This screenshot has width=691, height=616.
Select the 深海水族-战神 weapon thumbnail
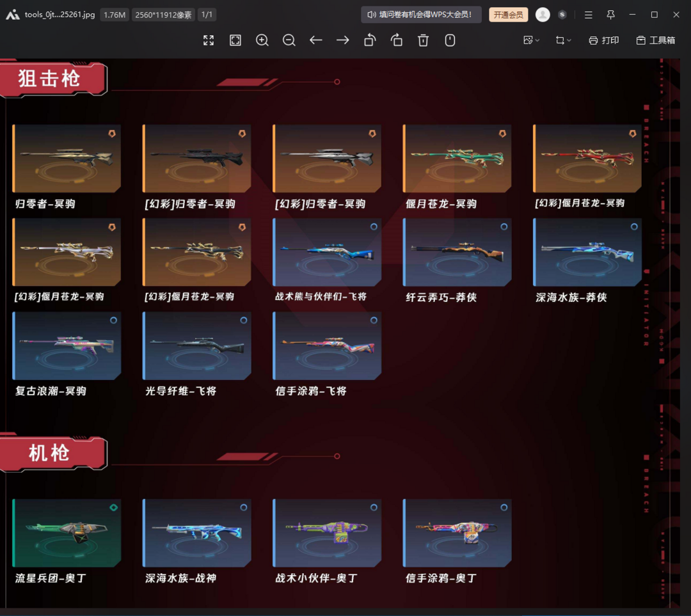(x=197, y=533)
